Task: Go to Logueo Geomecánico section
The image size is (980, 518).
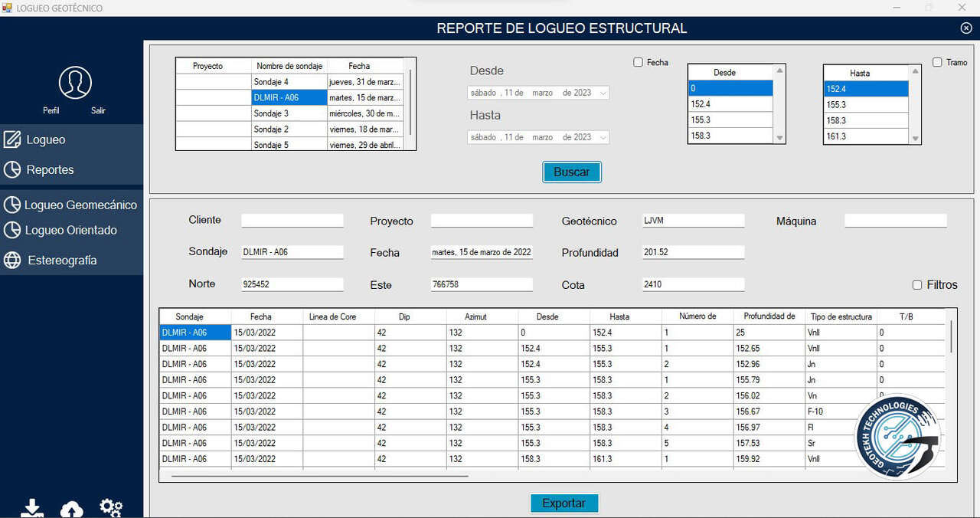Action: (80, 205)
